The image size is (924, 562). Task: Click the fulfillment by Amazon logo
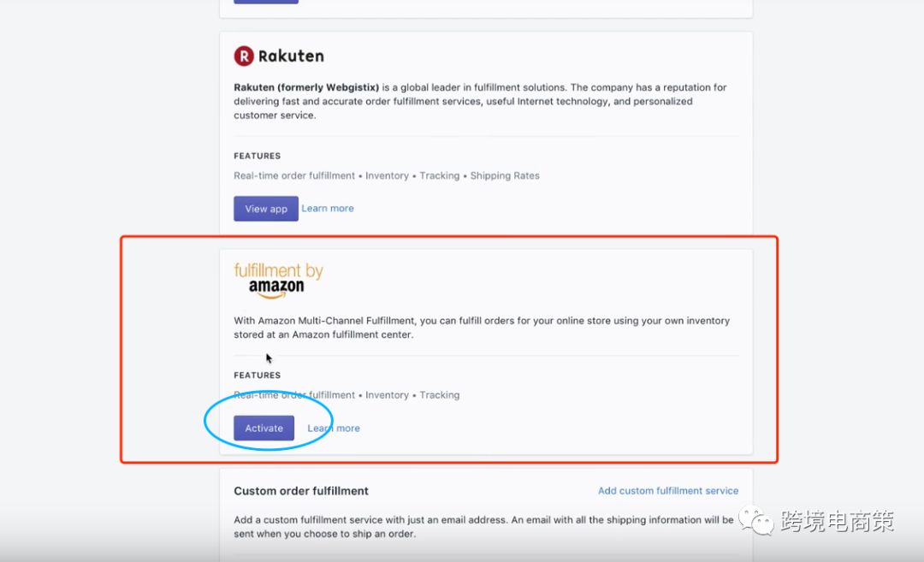click(278, 280)
